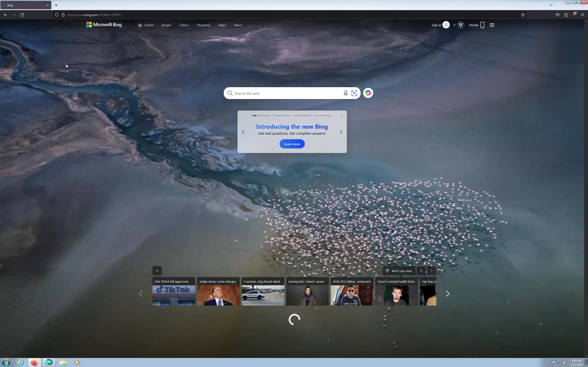Collapse news carousel with down chevron

[x=157, y=271]
